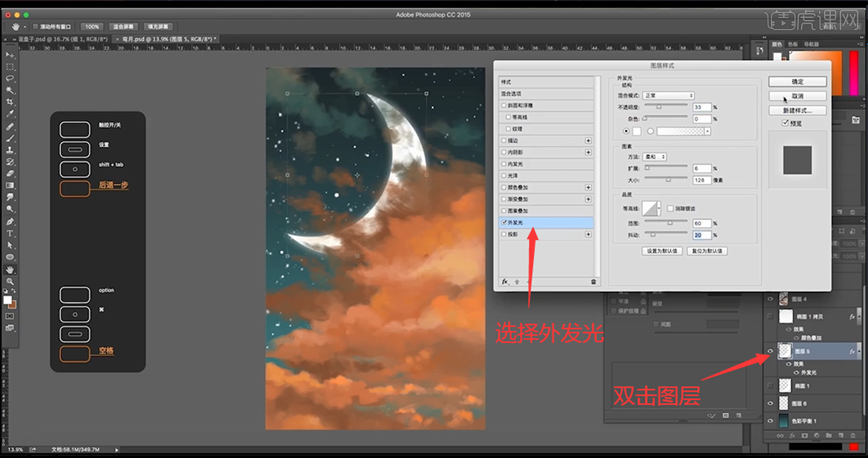Click the 设置为默认值 button
The width and height of the screenshot is (868, 458).
point(662,251)
